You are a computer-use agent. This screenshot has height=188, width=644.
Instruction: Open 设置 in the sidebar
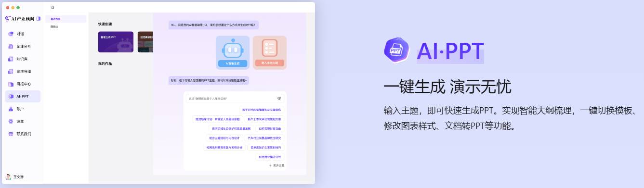click(23, 122)
